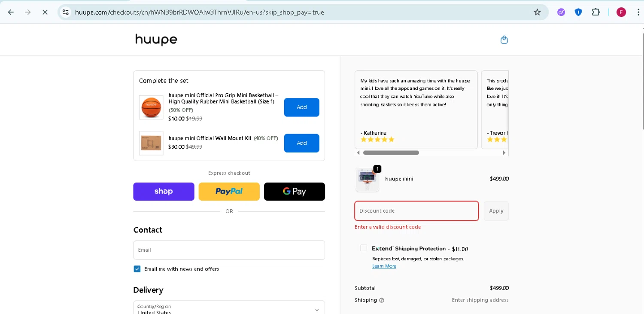Screen dimensions: 644x314
Task: Click the huupe logo
Action: point(156,40)
